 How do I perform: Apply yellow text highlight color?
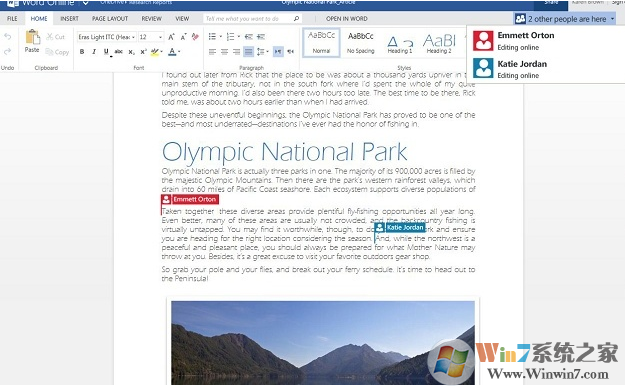pos(155,51)
